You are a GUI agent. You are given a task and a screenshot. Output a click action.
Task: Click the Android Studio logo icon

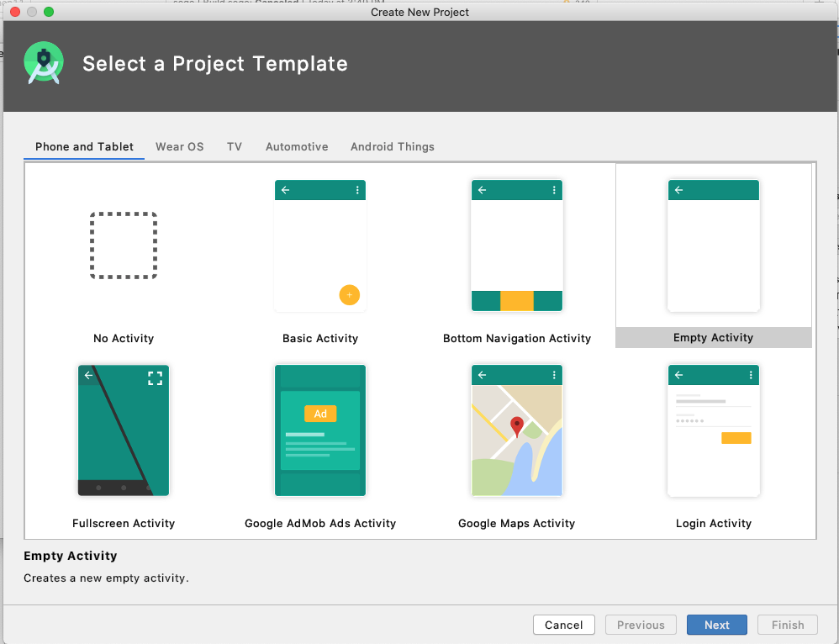coord(44,63)
